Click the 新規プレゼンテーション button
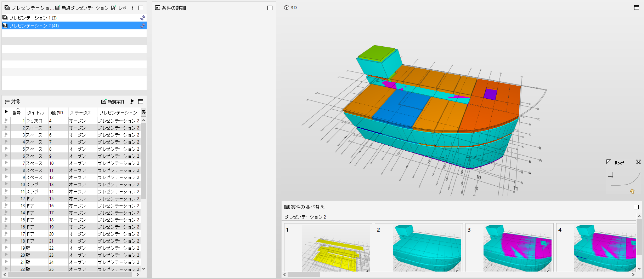This screenshot has width=644, height=279. click(82, 8)
